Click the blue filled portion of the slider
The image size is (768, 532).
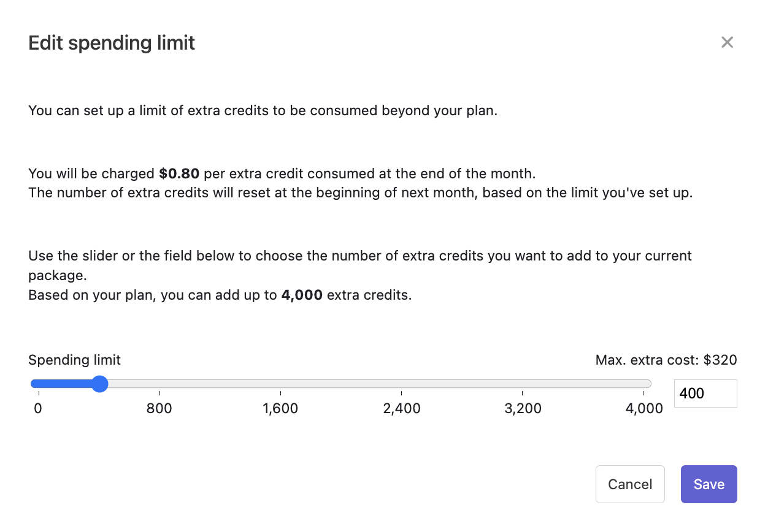(61, 384)
